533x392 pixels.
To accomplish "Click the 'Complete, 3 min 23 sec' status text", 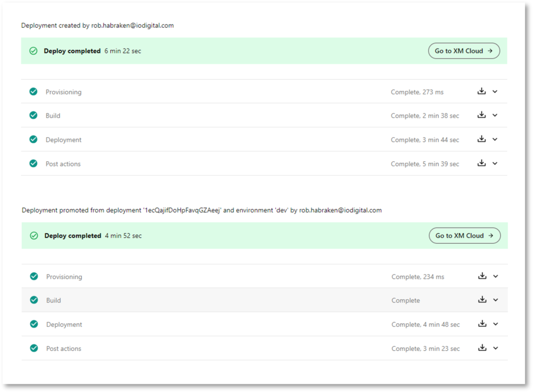I will click(x=426, y=349).
